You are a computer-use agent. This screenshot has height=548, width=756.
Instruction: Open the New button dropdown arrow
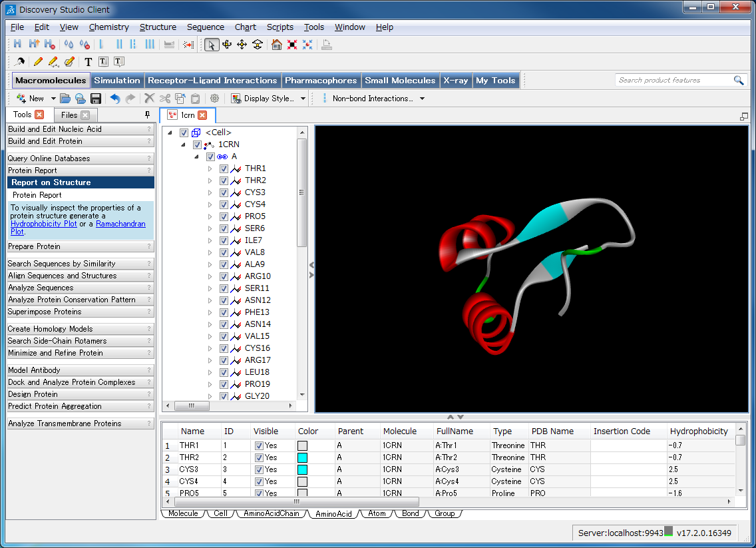[53, 99]
